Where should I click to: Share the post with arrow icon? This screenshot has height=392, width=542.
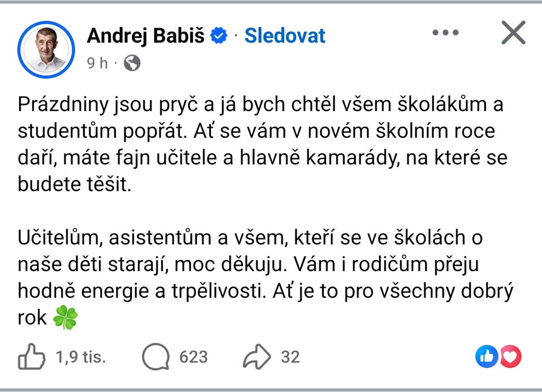click(257, 357)
